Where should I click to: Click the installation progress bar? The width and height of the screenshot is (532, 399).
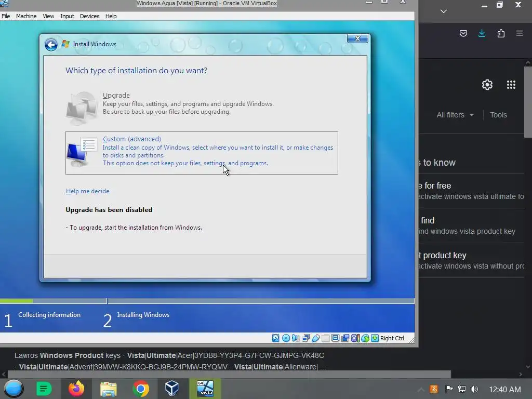[x=207, y=301]
